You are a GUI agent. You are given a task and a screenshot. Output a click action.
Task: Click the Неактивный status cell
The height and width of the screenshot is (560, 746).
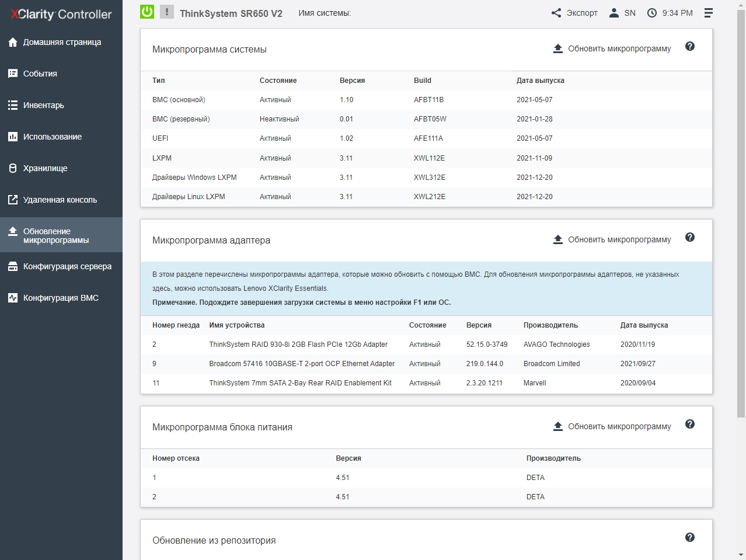tap(280, 119)
